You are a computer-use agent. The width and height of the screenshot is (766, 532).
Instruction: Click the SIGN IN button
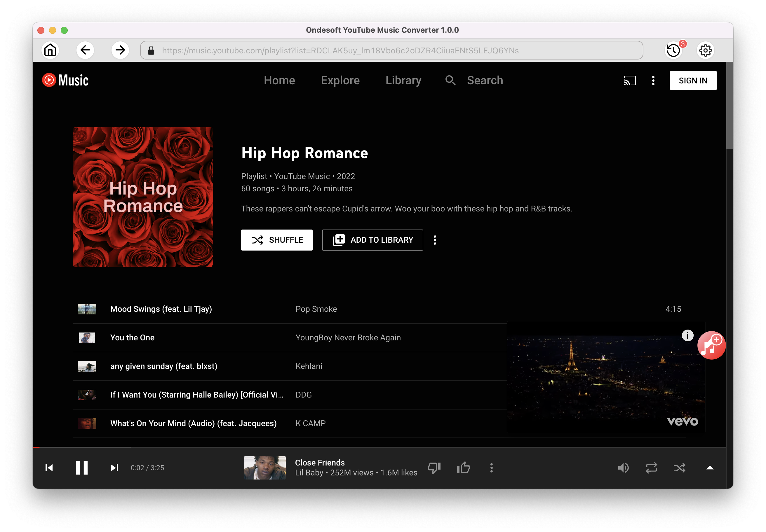tap(694, 80)
